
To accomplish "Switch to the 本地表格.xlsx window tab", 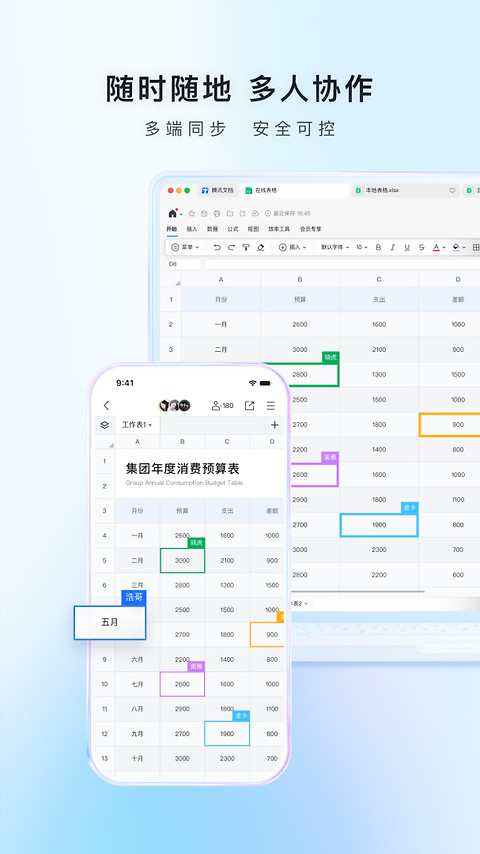I will pos(405,190).
